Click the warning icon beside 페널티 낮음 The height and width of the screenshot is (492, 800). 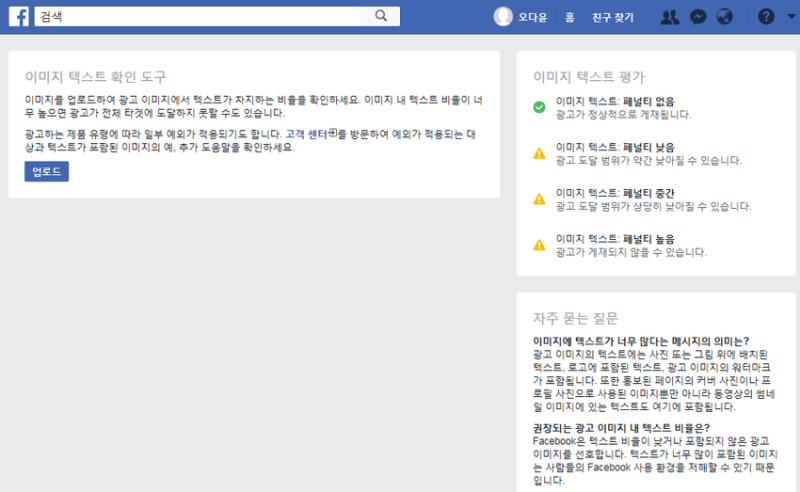click(x=539, y=153)
